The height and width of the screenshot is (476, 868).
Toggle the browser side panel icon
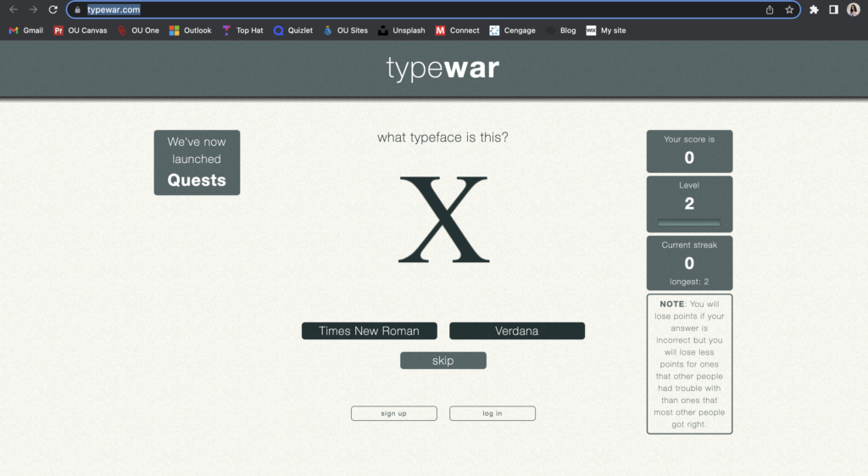(834, 9)
